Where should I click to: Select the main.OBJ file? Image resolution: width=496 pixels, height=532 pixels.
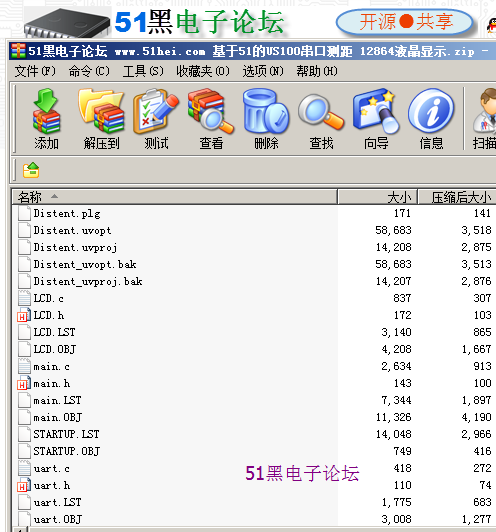point(58,417)
